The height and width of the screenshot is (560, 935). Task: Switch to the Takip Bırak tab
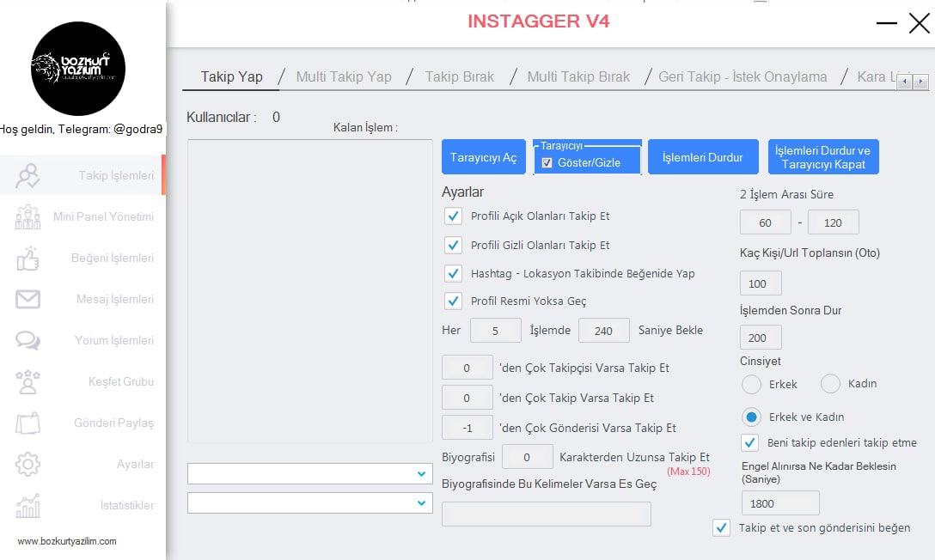pos(459,76)
